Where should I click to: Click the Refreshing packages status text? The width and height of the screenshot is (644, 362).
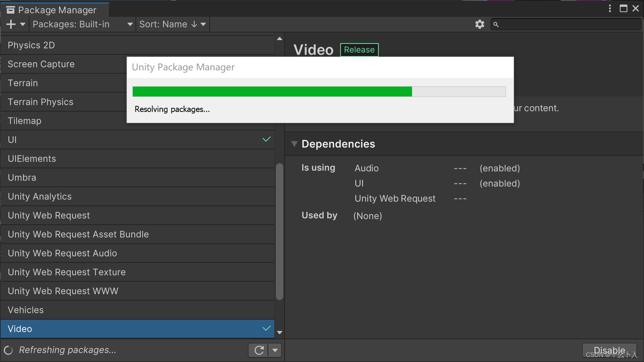[x=68, y=350]
